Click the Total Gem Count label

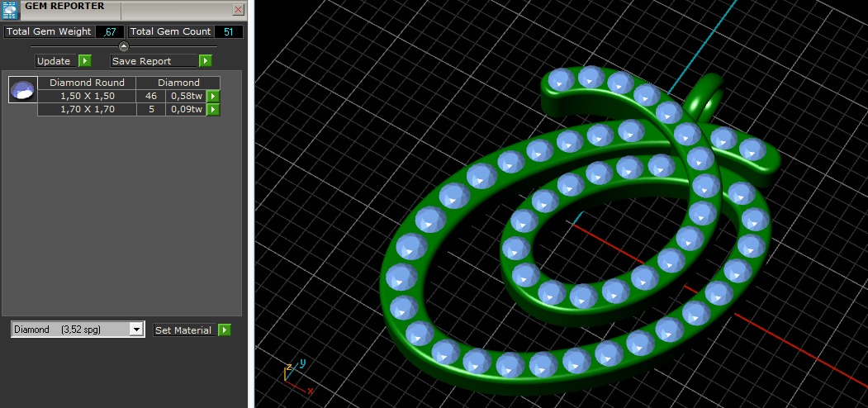(x=170, y=31)
